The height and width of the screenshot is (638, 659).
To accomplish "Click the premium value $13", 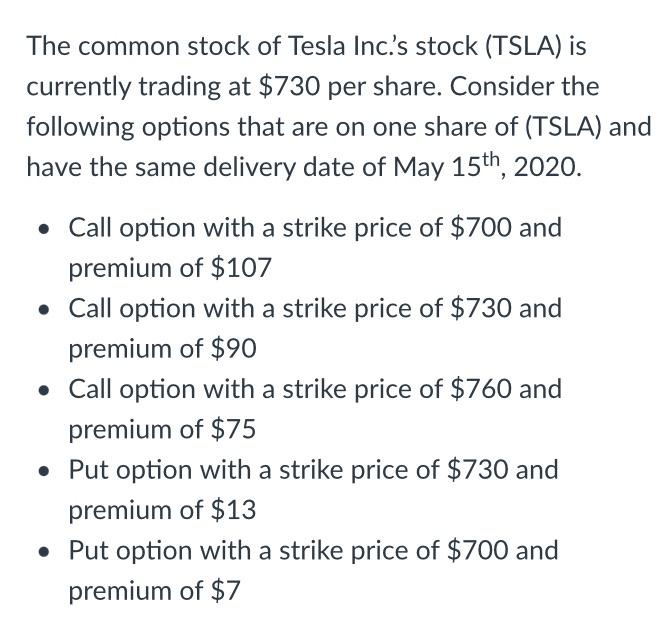I will click(234, 510).
